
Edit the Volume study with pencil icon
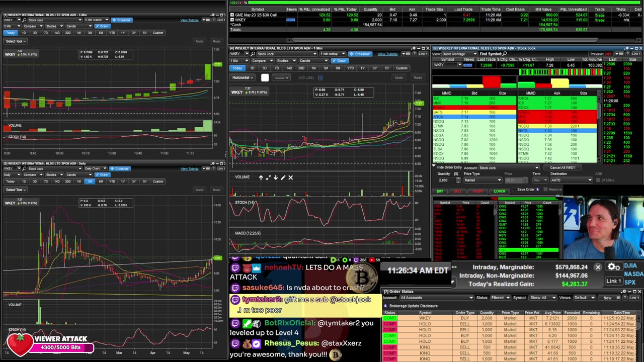click(x=283, y=177)
